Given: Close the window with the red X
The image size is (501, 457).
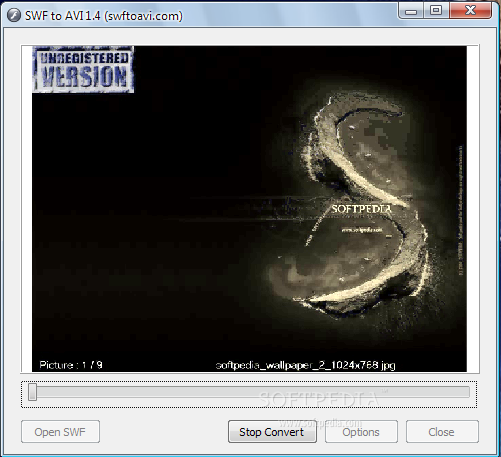Looking at the screenshot, I should click(470, 11).
